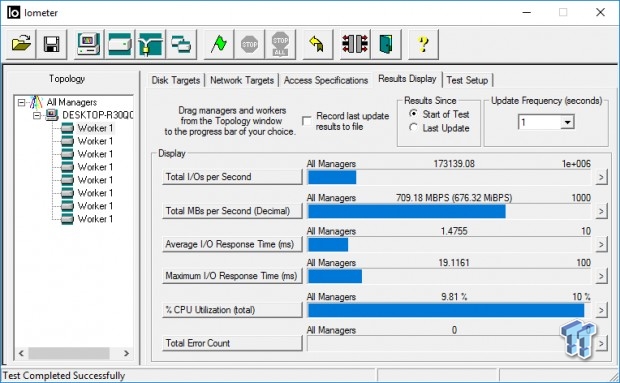Select the All Managers tree label
Viewport: 620px width, 383px height.
tap(72, 102)
